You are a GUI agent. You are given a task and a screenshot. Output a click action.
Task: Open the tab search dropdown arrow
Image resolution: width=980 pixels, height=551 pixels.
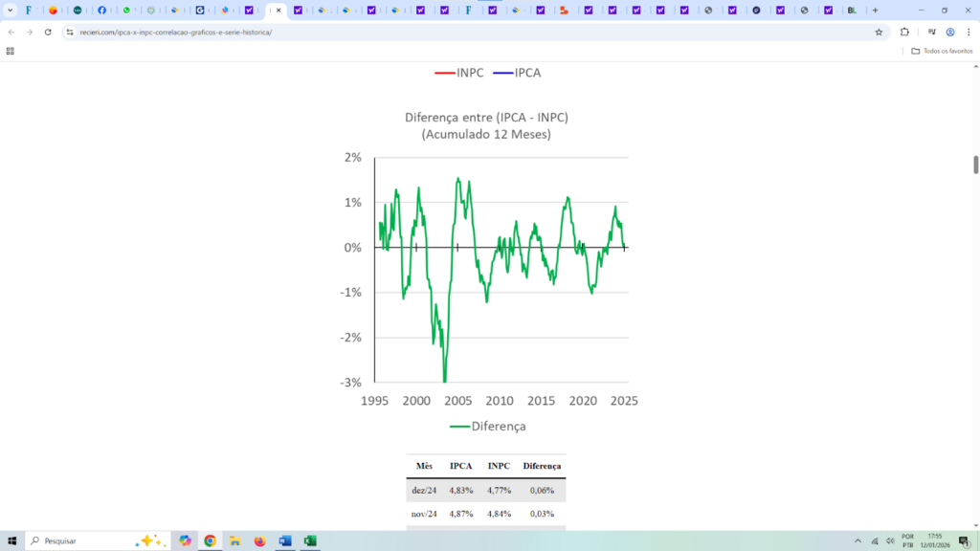[10, 11]
